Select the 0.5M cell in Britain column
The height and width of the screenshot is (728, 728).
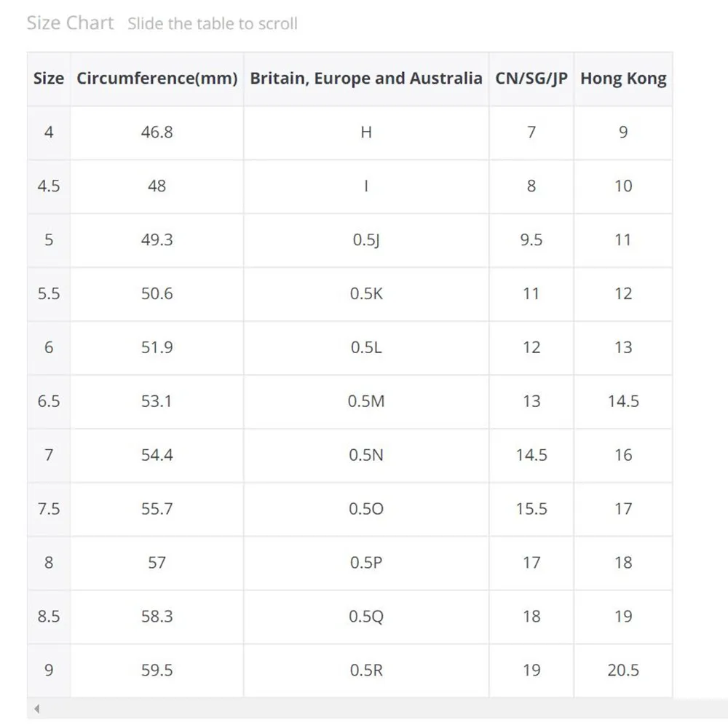pyautogui.click(x=366, y=401)
